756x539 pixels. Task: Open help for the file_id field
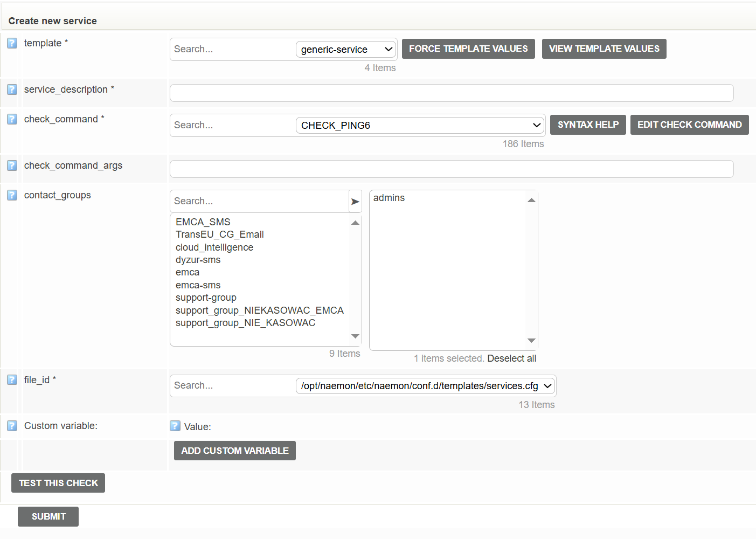12,380
